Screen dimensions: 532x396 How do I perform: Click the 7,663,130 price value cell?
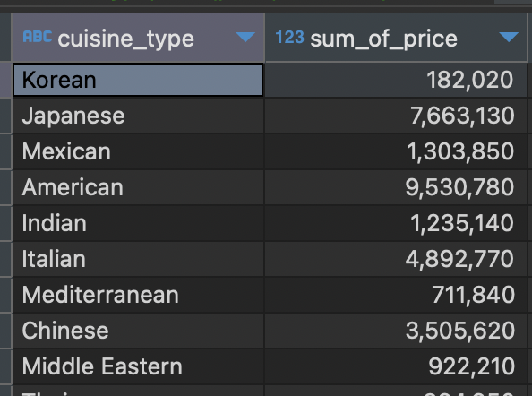pos(396,116)
